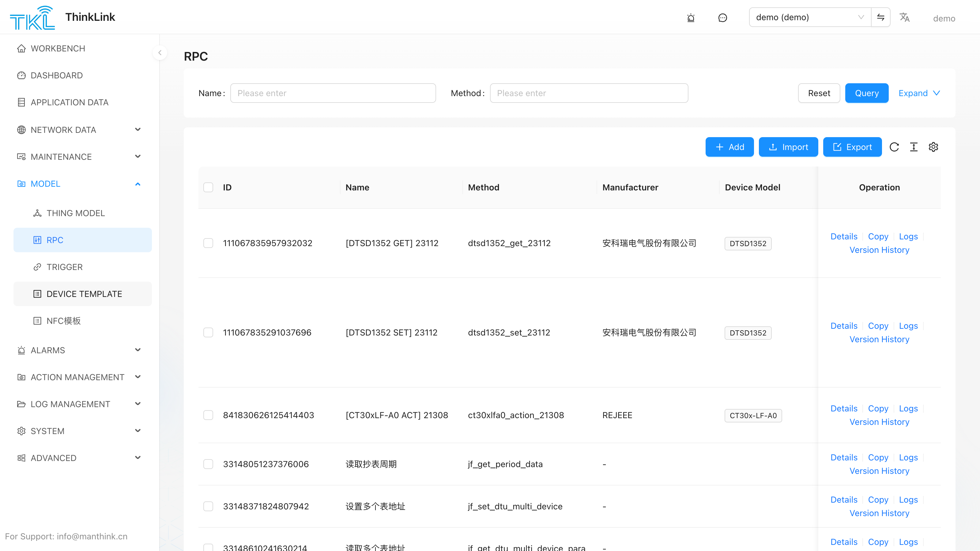The width and height of the screenshot is (980, 551).
Task: Select the Trigger submenu item
Action: click(x=83, y=267)
